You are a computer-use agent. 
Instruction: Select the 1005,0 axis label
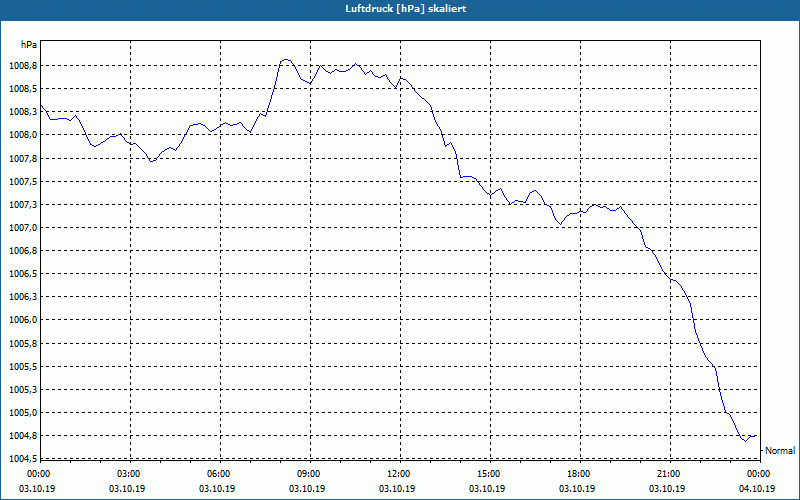[23, 413]
